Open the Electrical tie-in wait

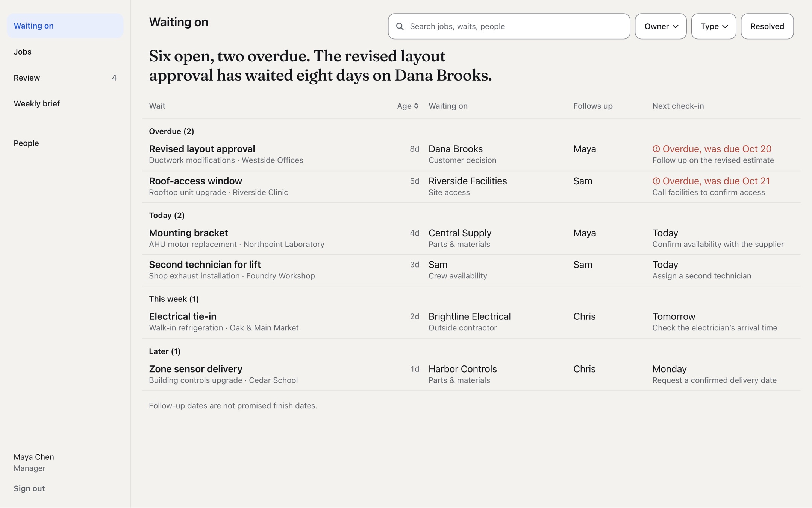183,316
